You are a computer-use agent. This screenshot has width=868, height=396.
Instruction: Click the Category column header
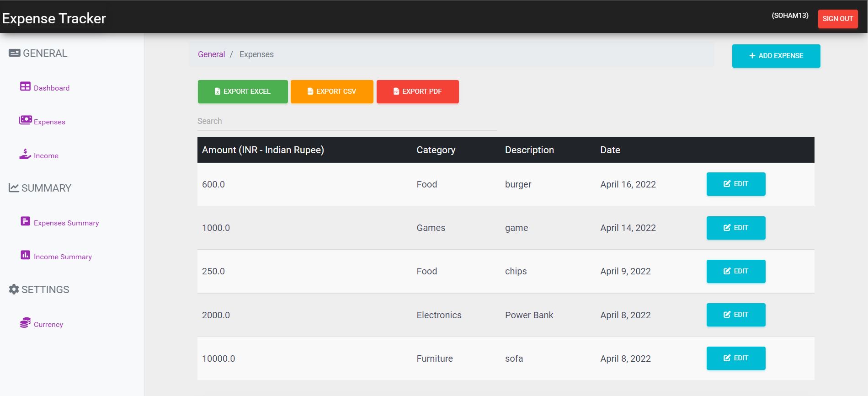click(x=436, y=150)
